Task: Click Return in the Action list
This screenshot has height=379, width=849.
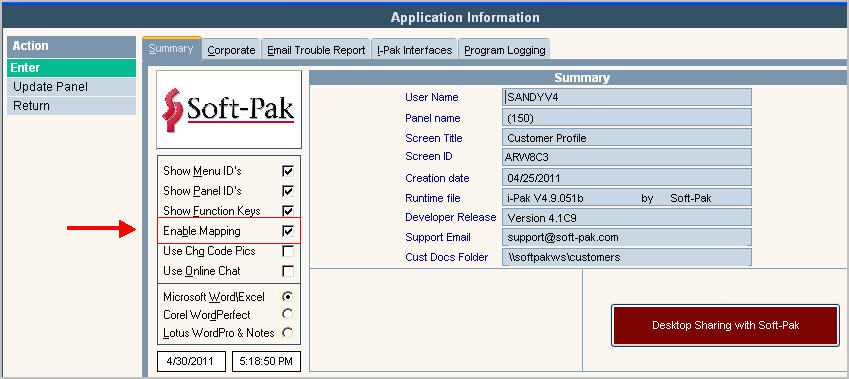Action: [71, 106]
